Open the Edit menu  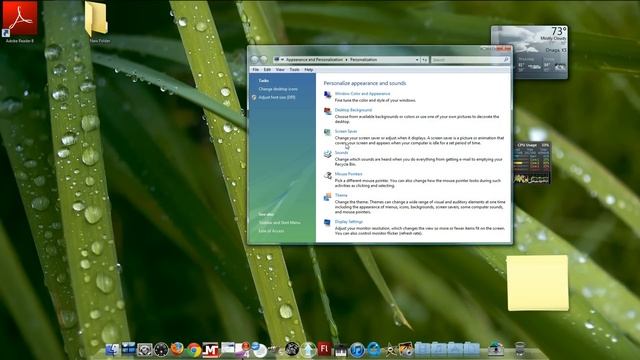coord(267,70)
